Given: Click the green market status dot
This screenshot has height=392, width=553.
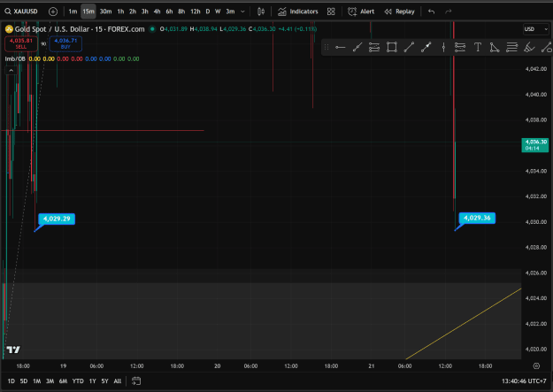Looking at the screenshot, I should click(152, 29).
